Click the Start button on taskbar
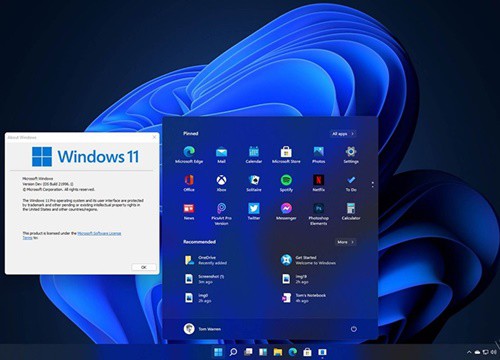The height and width of the screenshot is (360, 500). click(218, 352)
